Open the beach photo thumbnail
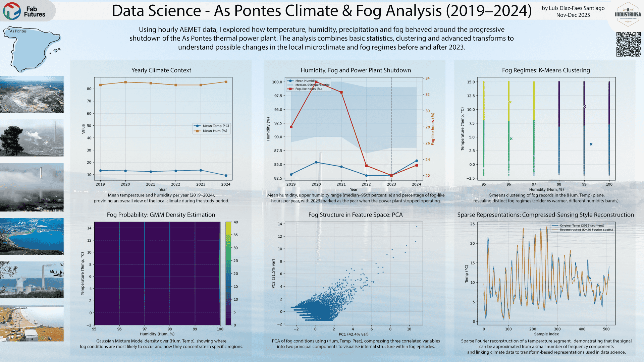The height and width of the screenshot is (362, 644). point(32,323)
